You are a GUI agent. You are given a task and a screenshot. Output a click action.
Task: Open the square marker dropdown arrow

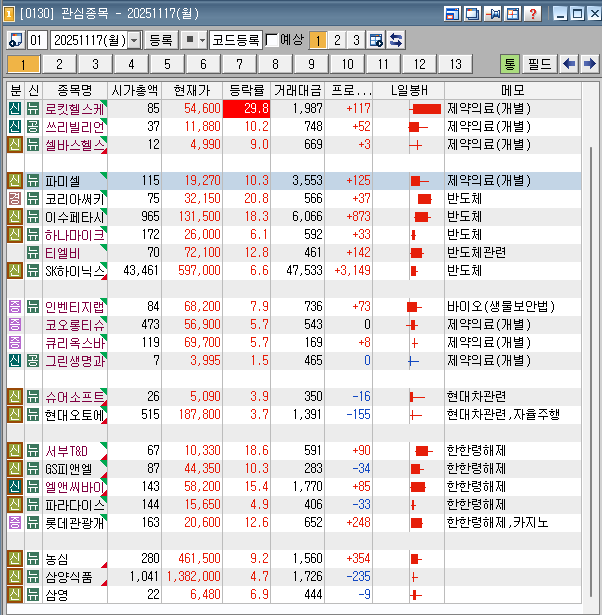(x=202, y=40)
